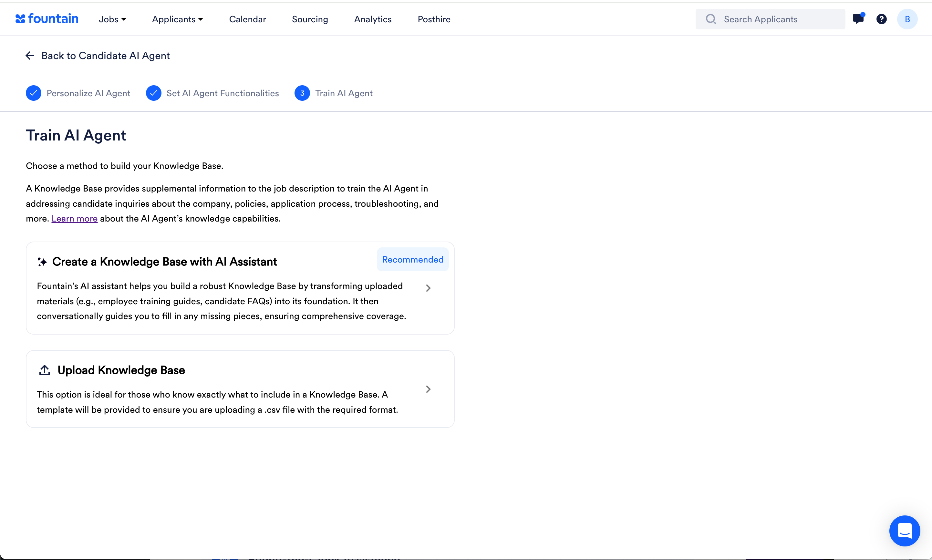The height and width of the screenshot is (560, 932).
Task: Open the Learn more link
Action: [74, 219]
